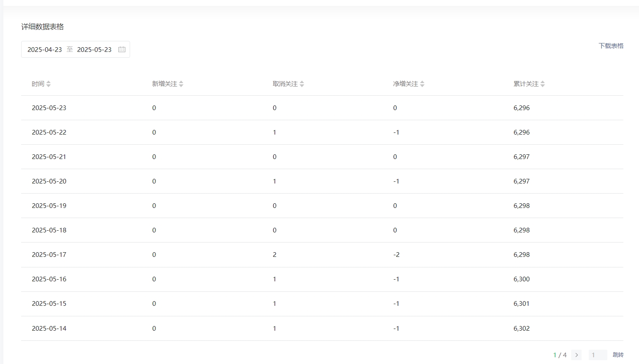Click cumulative 6,297 in 2025-05-21 row
Image resolution: width=639 pixels, height=364 pixels.
522,157
